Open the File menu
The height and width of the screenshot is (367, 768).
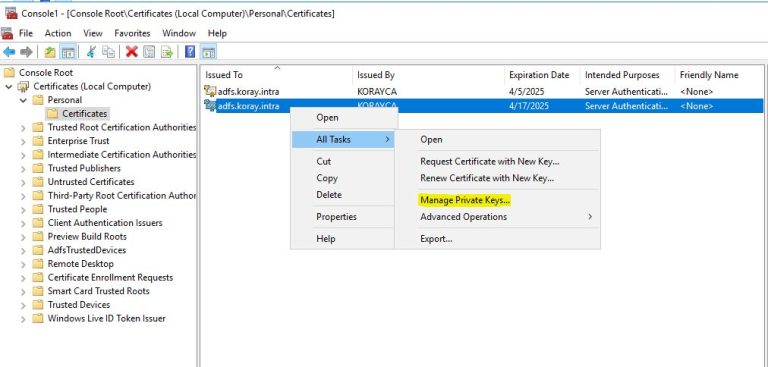tap(25, 33)
